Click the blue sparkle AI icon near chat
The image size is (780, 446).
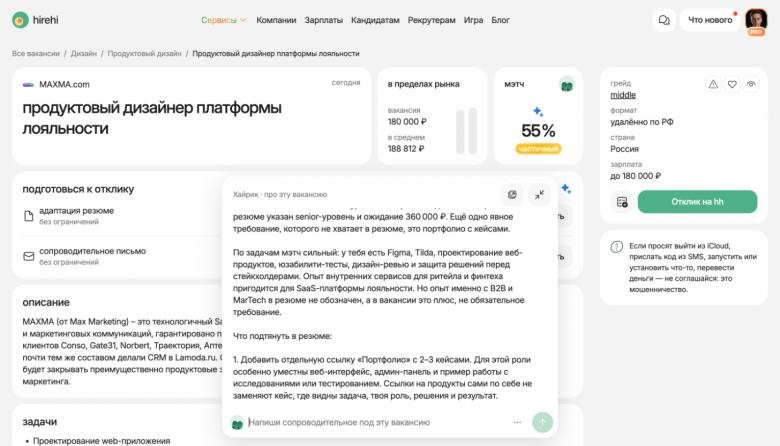566,189
